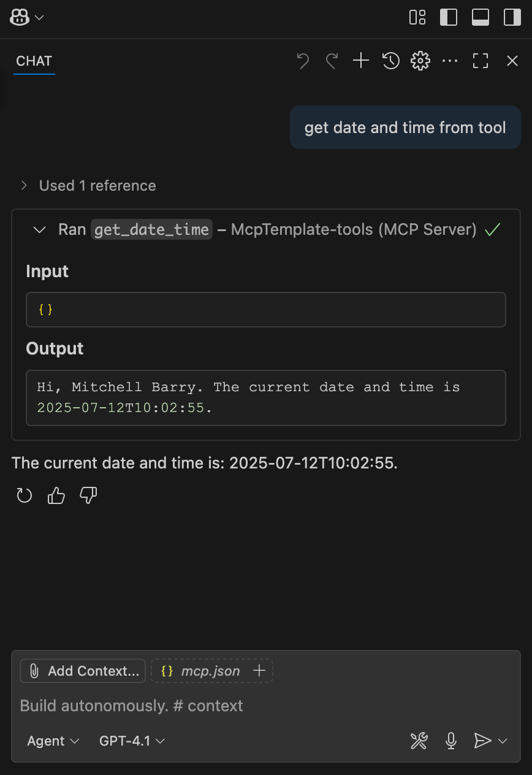Expand the Used 1 reference section
Image resolution: width=532 pixels, height=775 pixels.
[x=88, y=185]
